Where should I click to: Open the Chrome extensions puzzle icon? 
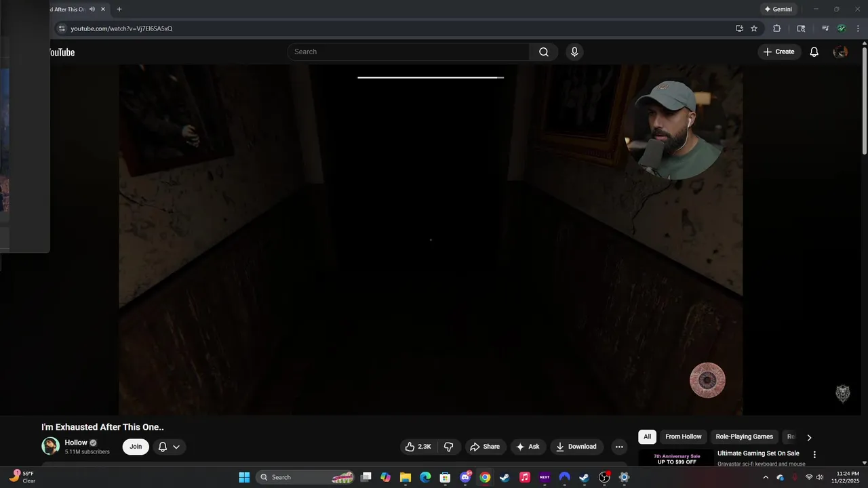[777, 28]
